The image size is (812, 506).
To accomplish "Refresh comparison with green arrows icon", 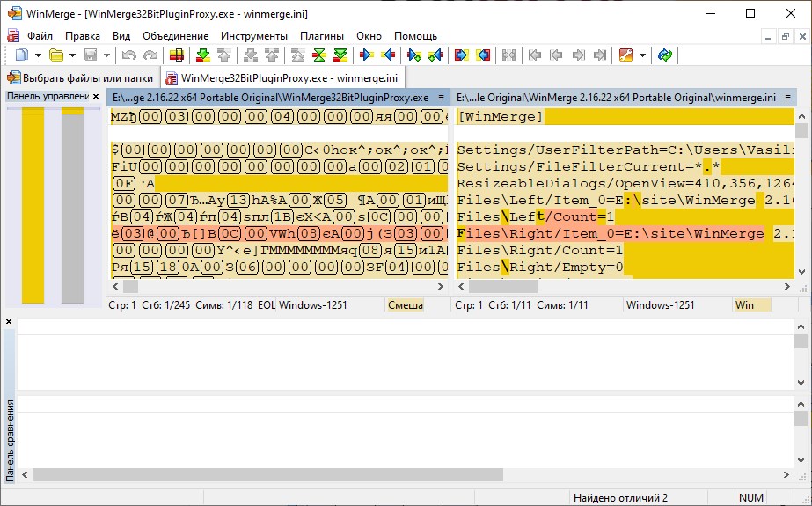I will pyautogui.click(x=665, y=55).
